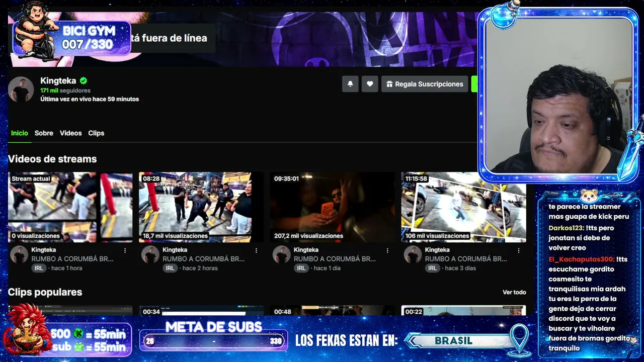Open the 00:34 popular clip thumbnail
This screenshot has width=644, height=362.
(x=201, y=311)
